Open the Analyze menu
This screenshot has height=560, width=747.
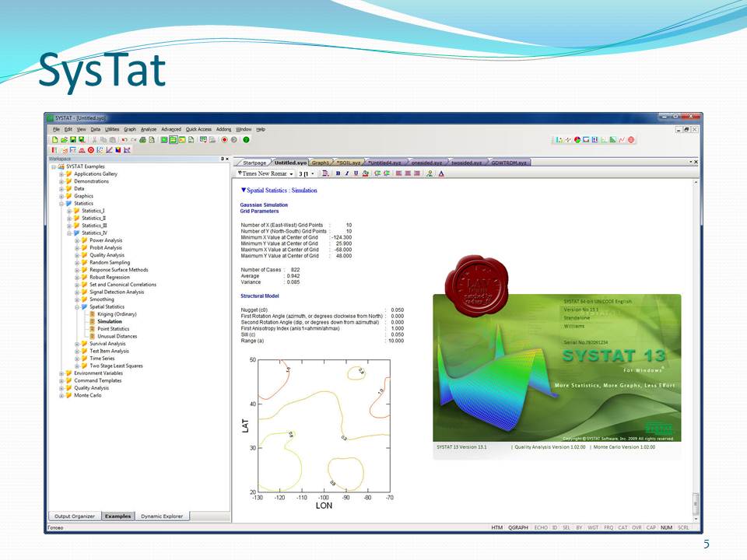tap(149, 130)
